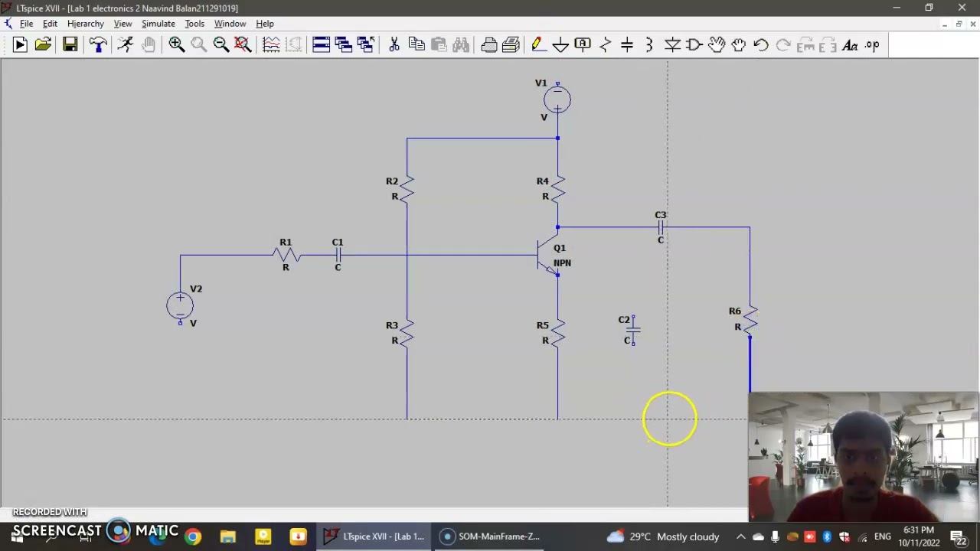Open the Simulate menu

(158, 24)
